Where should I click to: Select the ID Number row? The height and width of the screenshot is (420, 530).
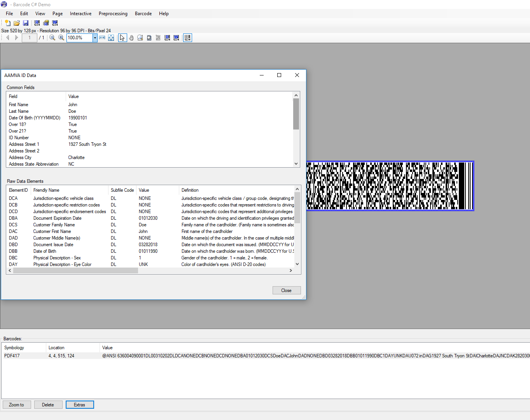150,138
